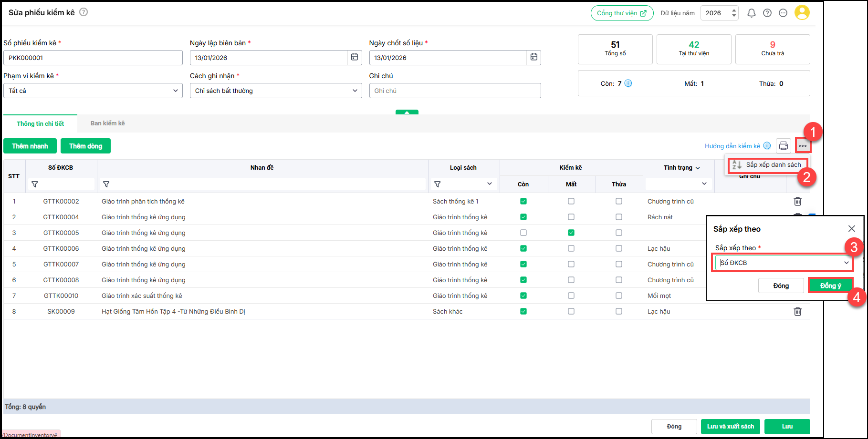Open calendar picker for Ngày chốt số liệu
Image resolution: width=868 pixels, height=439 pixels.
(x=533, y=57)
